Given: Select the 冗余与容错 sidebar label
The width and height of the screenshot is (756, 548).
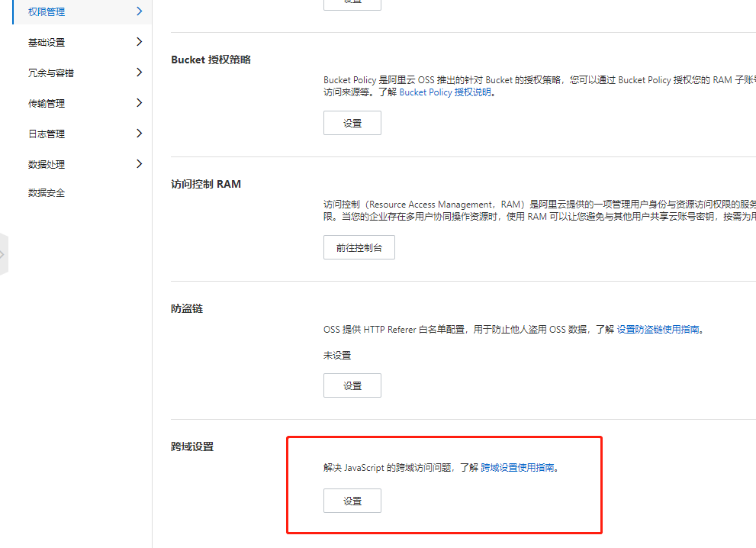Looking at the screenshot, I should pyautogui.click(x=51, y=73).
